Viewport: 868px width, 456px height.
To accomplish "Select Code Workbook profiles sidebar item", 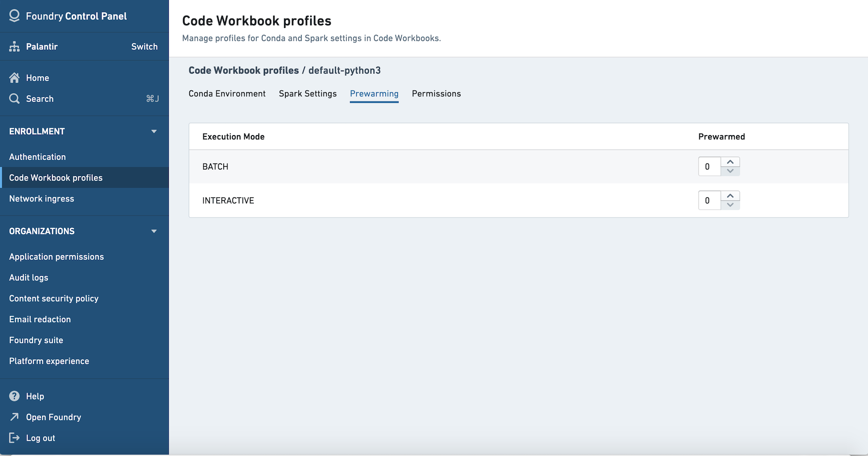I will (x=84, y=177).
